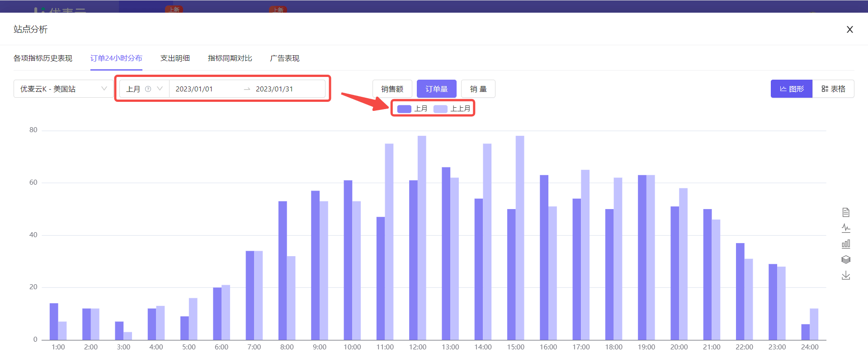The height and width of the screenshot is (358, 868).
Task: Close the 站点分析 dialog
Action: (x=850, y=29)
